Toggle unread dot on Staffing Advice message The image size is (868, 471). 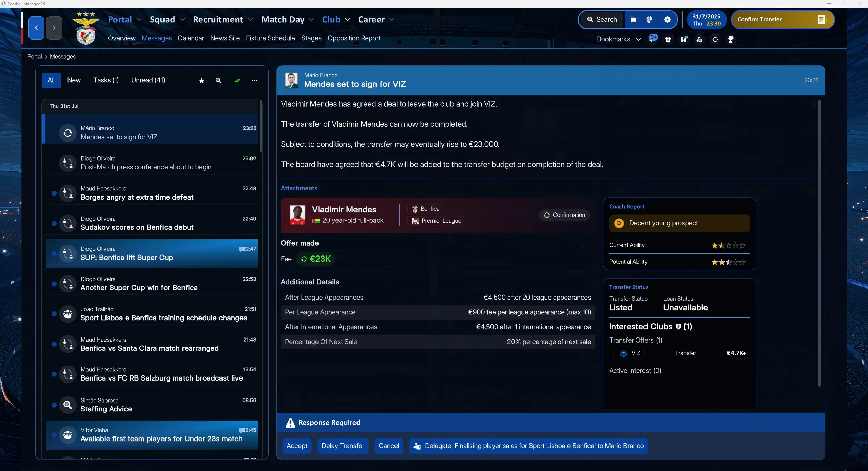click(x=54, y=405)
